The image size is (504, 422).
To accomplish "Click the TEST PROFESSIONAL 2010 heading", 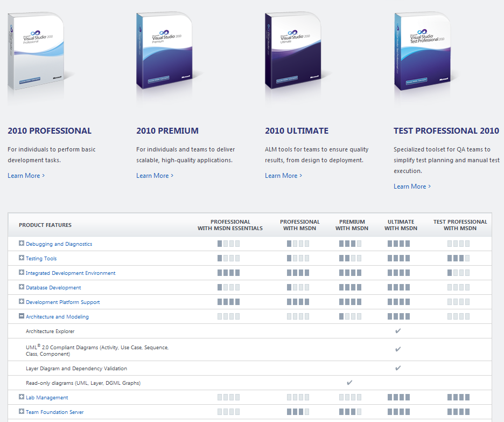I will tap(446, 131).
